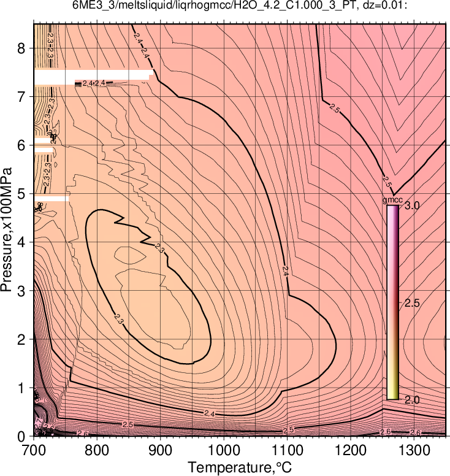The image size is (450, 476).
Task: Click the 2.5 contour label near 1175°C at pressure 6.8
Action: tap(334, 109)
